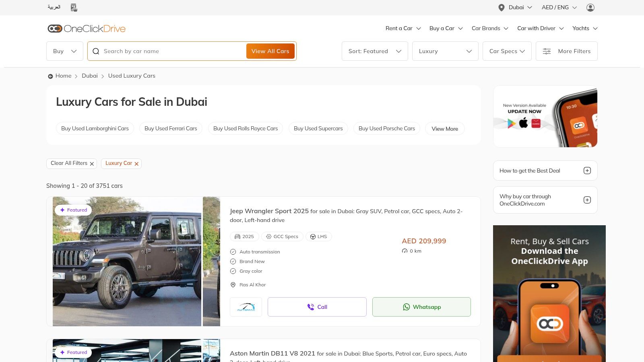Click the Gray color checkmark icon

233,271
